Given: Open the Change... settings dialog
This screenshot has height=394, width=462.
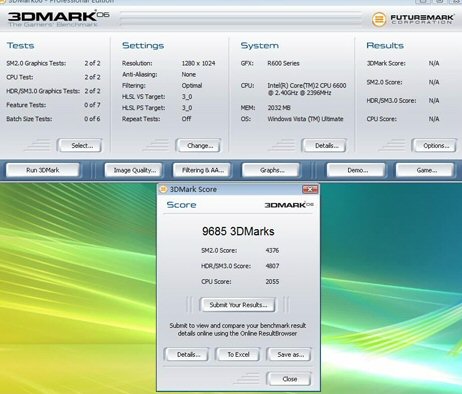Looking at the screenshot, I should (199, 146).
